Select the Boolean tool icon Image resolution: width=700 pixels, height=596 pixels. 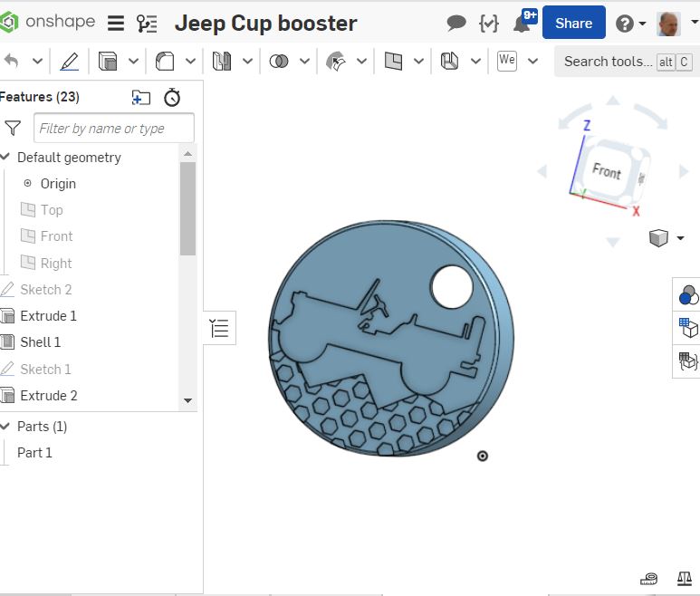[x=279, y=62]
